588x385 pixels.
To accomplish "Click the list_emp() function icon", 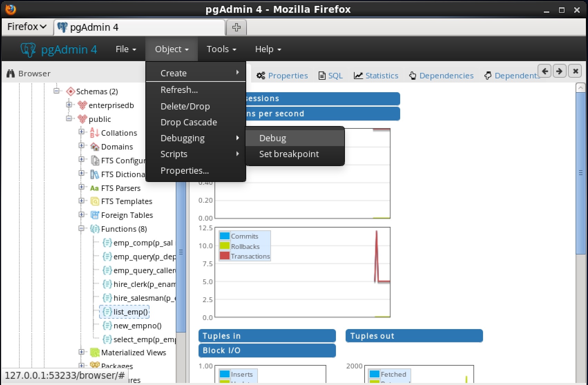I will click(107, 312).
